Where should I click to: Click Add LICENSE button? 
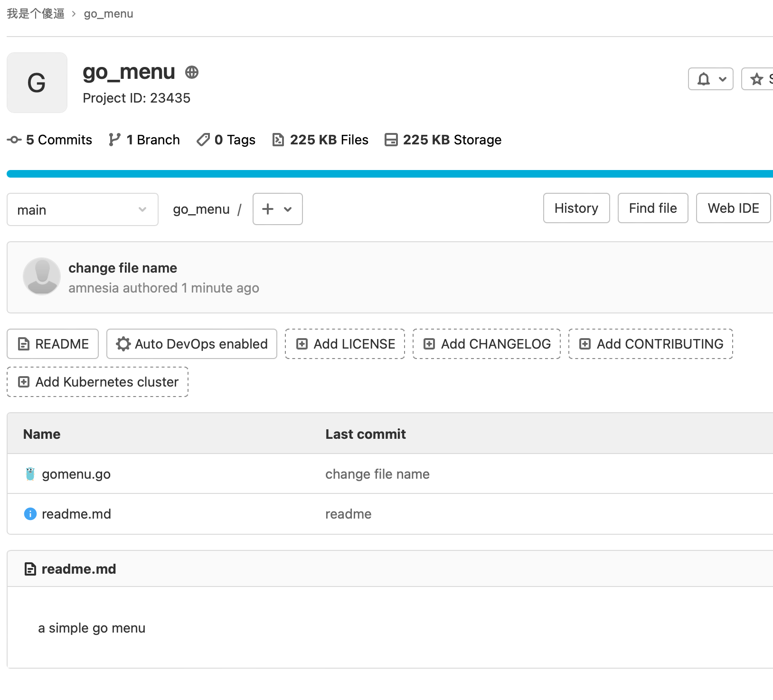pos(345,344)
